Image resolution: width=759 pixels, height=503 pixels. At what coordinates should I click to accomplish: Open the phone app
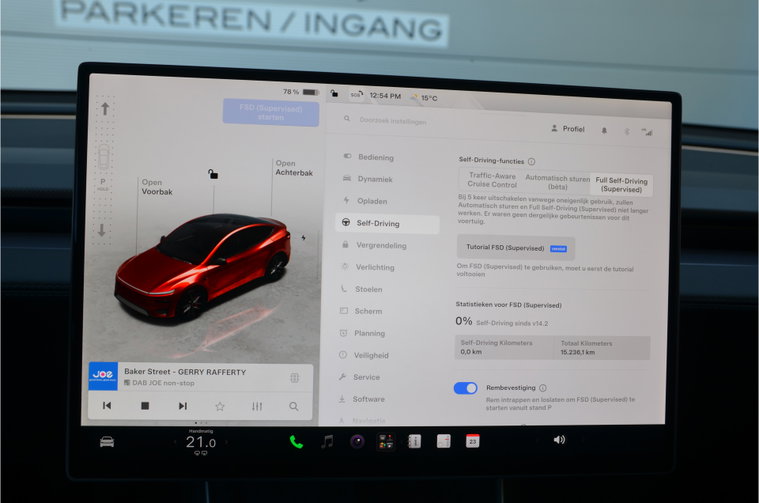coord(296,442)
